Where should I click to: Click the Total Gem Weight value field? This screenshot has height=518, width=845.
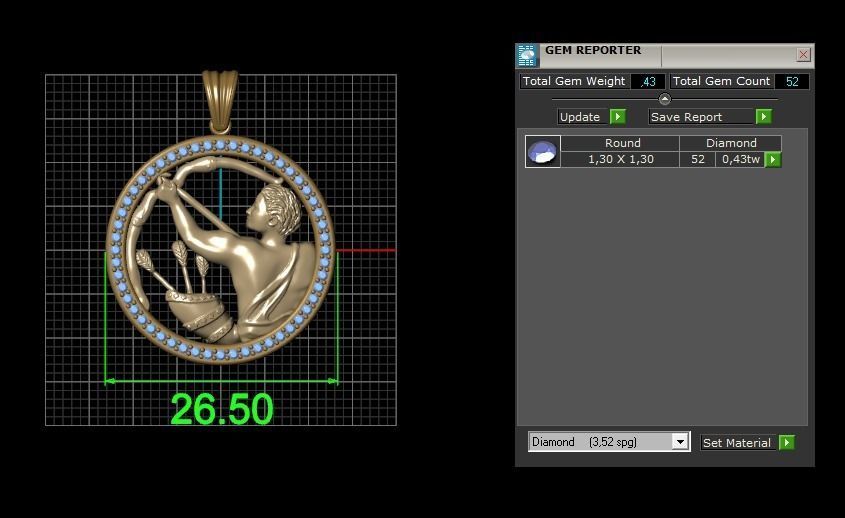pyautogui.click(x=648, y=81)
